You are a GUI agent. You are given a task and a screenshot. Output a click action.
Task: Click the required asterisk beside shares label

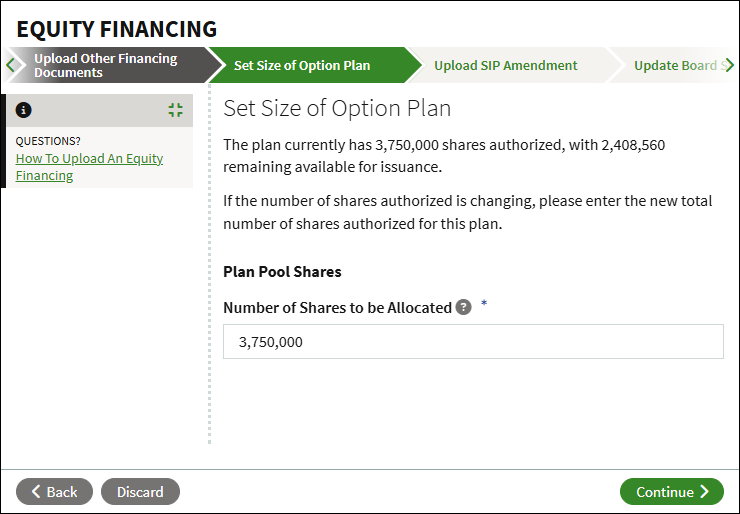pyautogui.click(x=484, y=303)
